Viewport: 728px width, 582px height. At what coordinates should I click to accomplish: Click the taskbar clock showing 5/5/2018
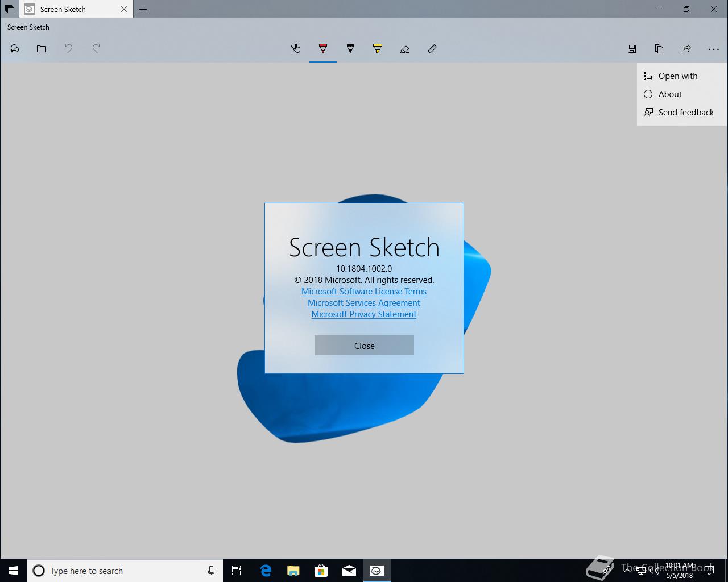pyautogui.click(x=680, y=571)
